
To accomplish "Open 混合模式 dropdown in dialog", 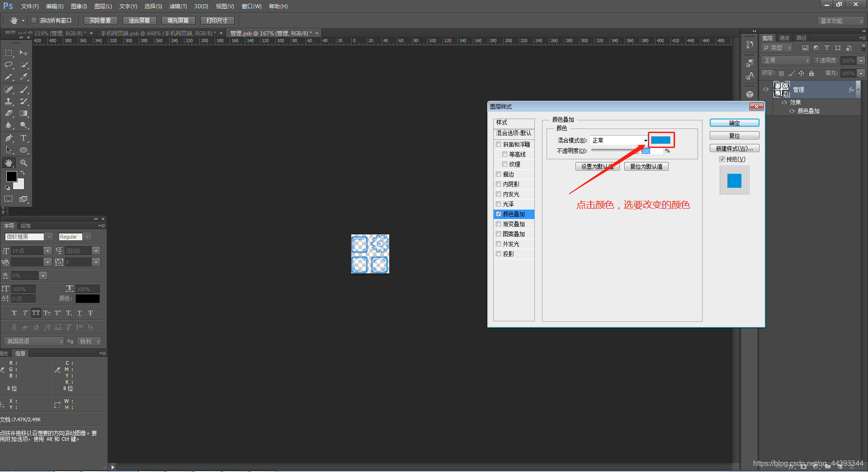I will click(x=619, y=140).
